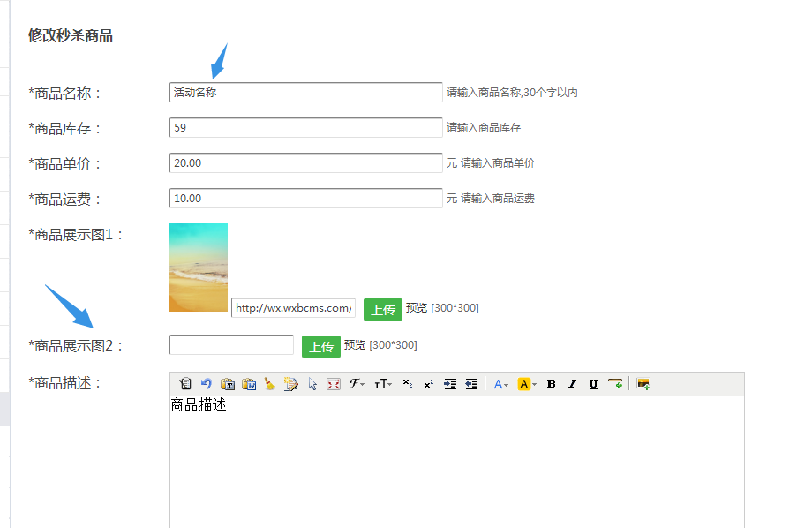The image size is (812, 528).
Task: Click the empty 展示图2 URL field
Action: 231,344
